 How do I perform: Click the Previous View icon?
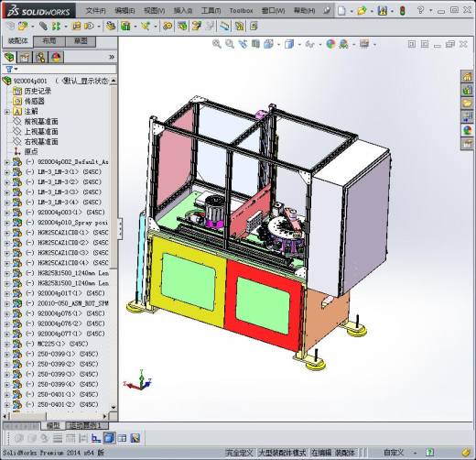(x=243, y=44)
